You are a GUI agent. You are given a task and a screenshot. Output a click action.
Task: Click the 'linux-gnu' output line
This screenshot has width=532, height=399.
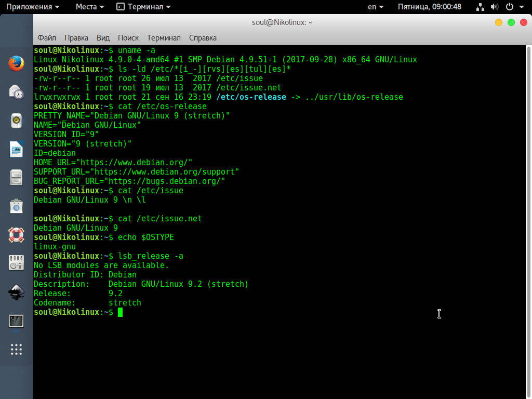pyautogui.click(x=55, y=247)
